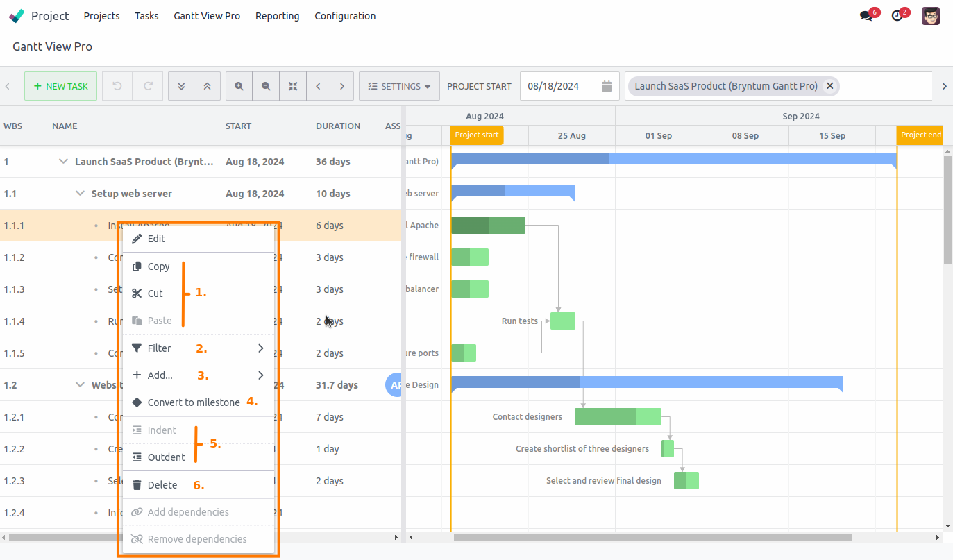Screen dimensions: 953x560
Task: Shift the timeline to the next span
Action: [x=341, y=85]
